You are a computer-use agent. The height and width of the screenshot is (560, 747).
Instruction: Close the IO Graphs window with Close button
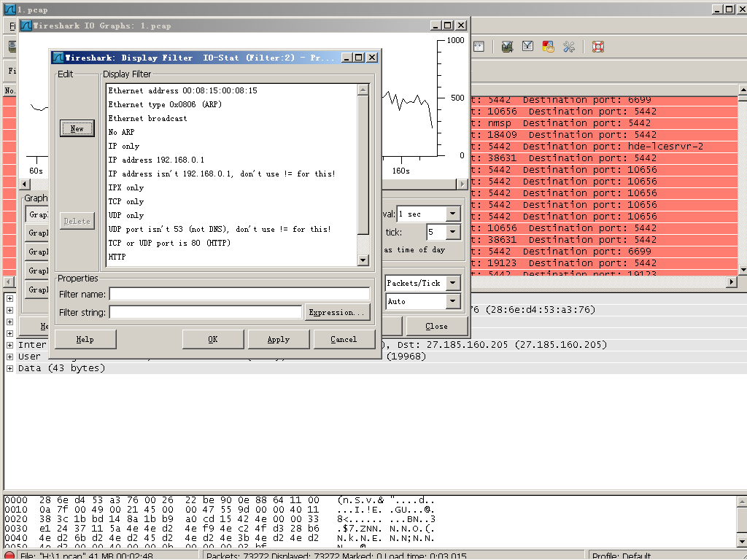[x=436, y=326]
